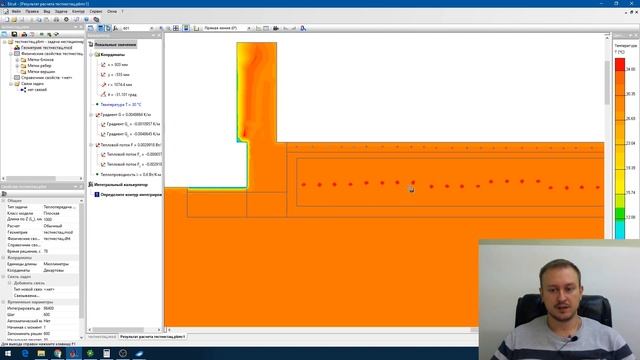
Task: Open the Сервис menu
Action: click(96, 11)
